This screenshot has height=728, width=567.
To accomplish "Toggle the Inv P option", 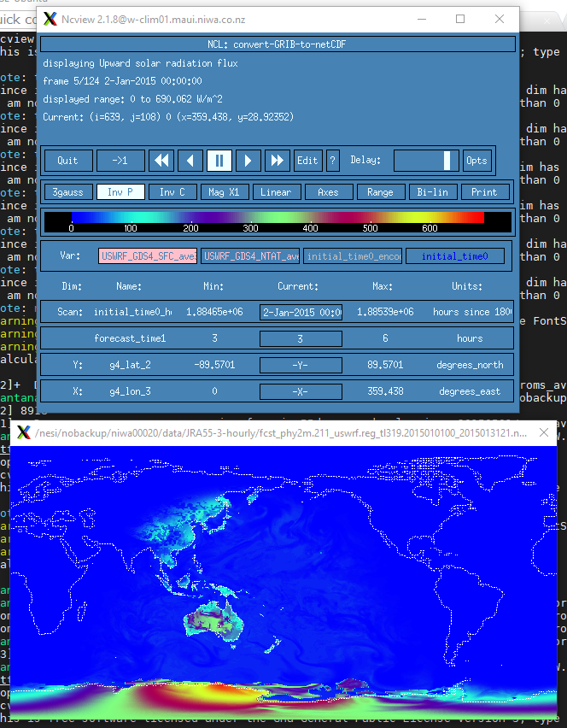I will 120,192.
